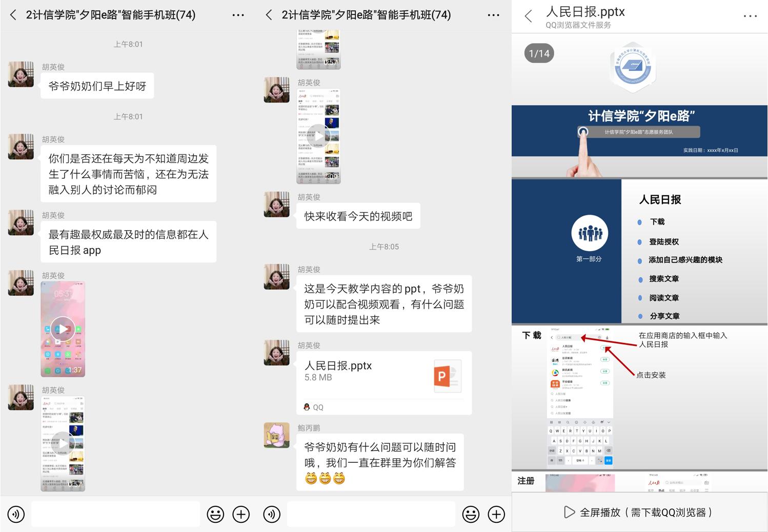Tap 全屏播放 fullscreen play button
This screenshot has height=532, width=768.
tap(638, 512)
